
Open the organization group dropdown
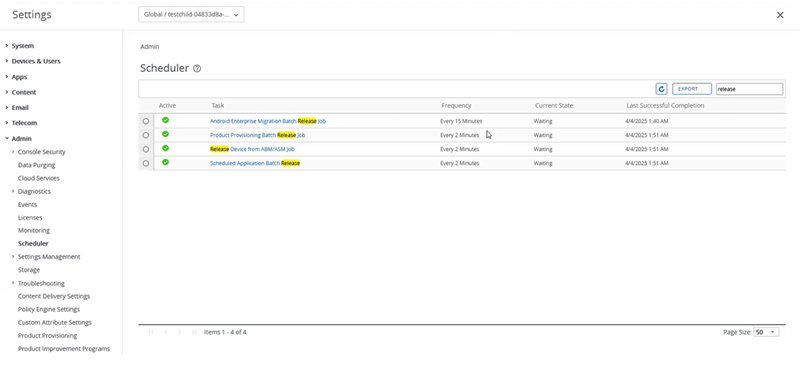click(x=191, y=15)
